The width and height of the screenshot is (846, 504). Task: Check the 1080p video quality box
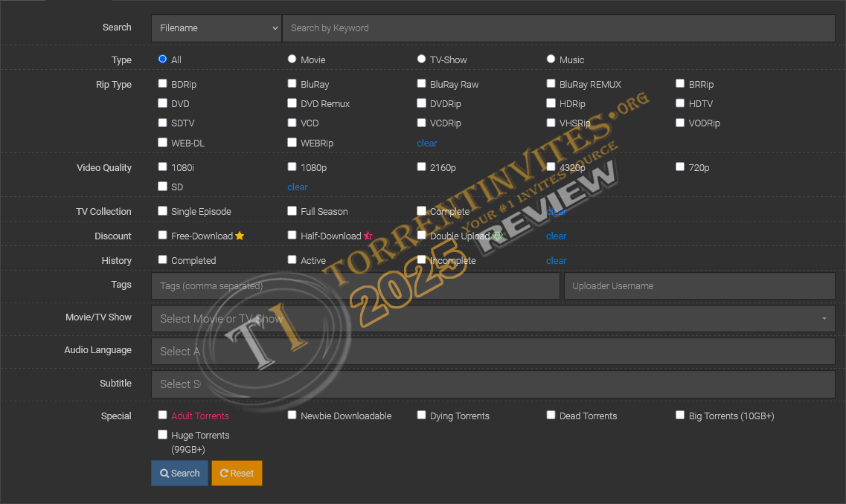click(292, 167)
